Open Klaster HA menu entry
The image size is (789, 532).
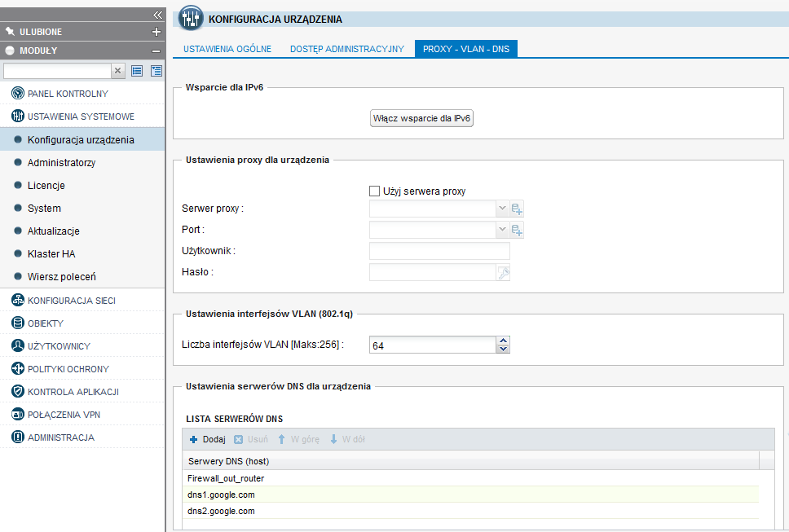(x=51, y=254)
